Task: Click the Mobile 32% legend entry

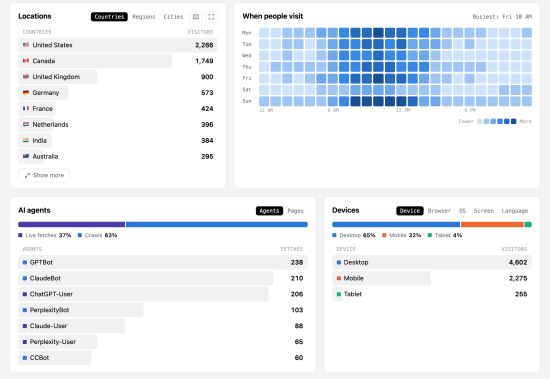Action: [x=402, y=235]
